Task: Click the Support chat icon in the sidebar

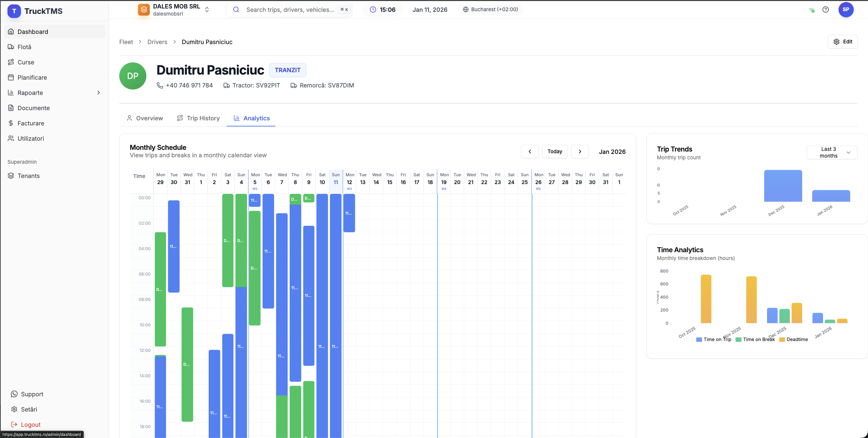Action: coord(14,394)
